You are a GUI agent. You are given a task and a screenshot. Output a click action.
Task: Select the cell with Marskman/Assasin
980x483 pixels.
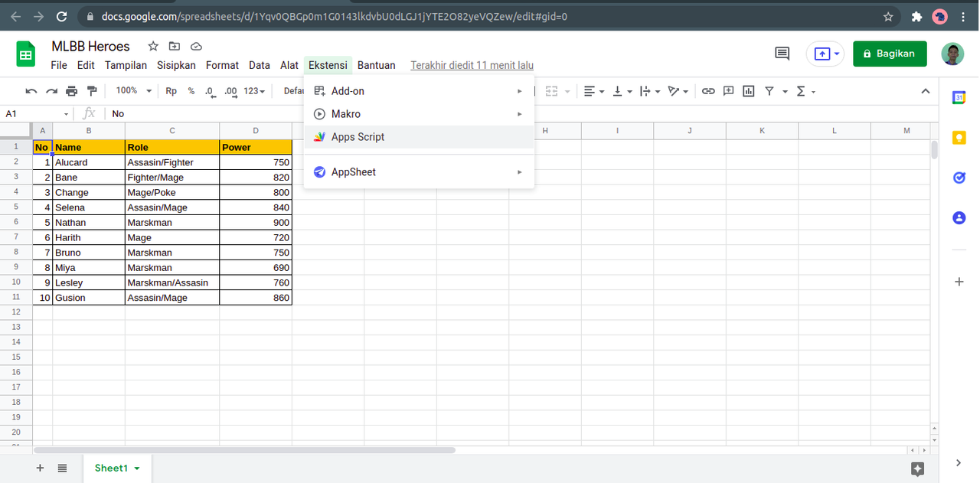tap(172, 282)
